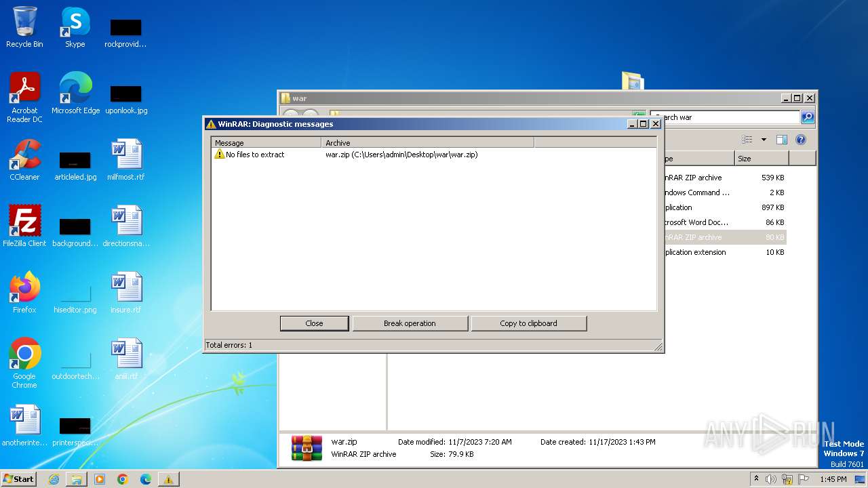This screenshot has height=488, width=868.
Task: Open Action Center flag icon
Action: [x=804, y=479]
